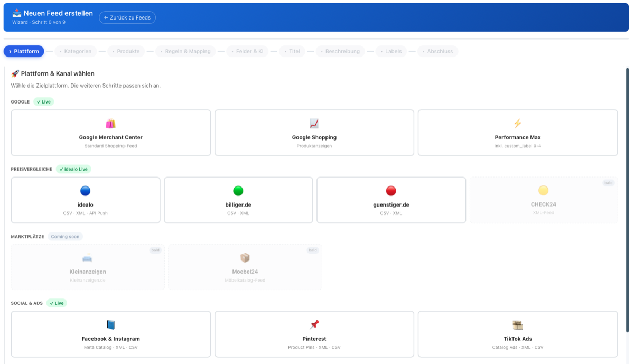This screenshot has height=364, width=634.
Task: Choose the Google Shopping platform card
Action: click(314, 133)
